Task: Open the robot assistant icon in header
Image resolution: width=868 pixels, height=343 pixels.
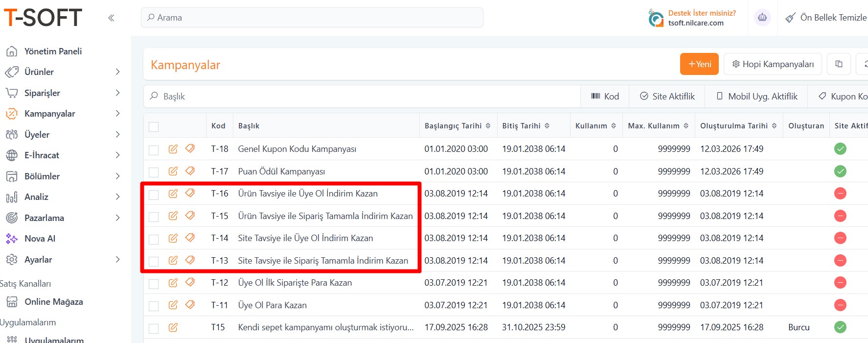Action: click(762, 18)
